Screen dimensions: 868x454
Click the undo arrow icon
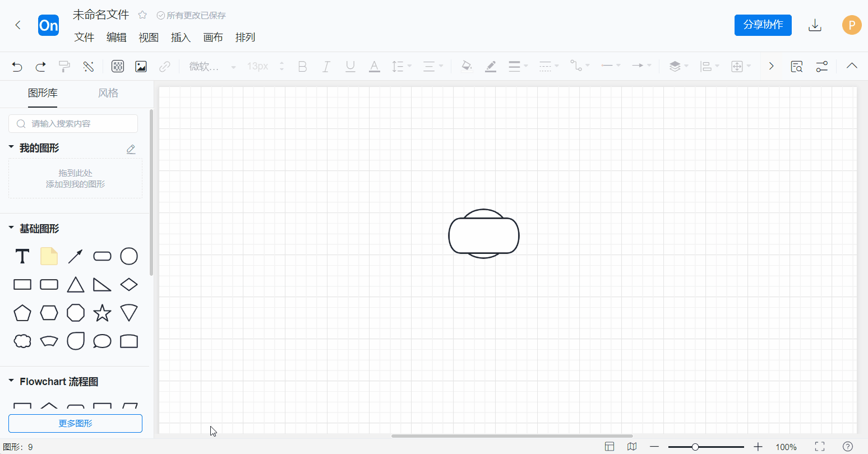pos(17,67)
